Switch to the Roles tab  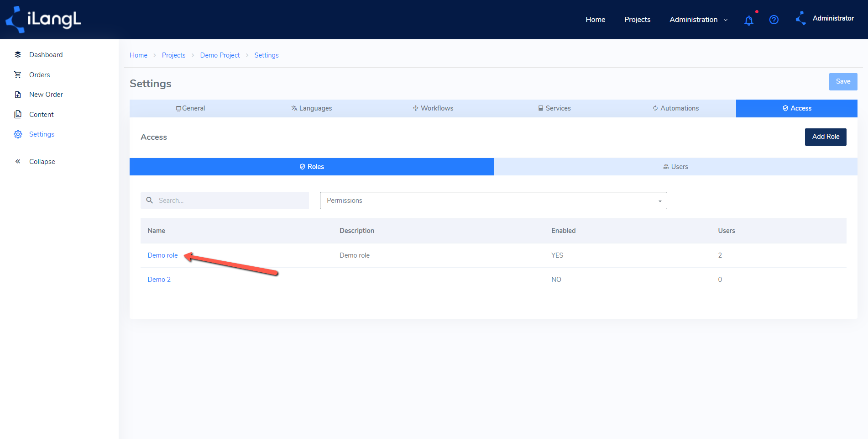pyautogui.click(x=312, y=166)
